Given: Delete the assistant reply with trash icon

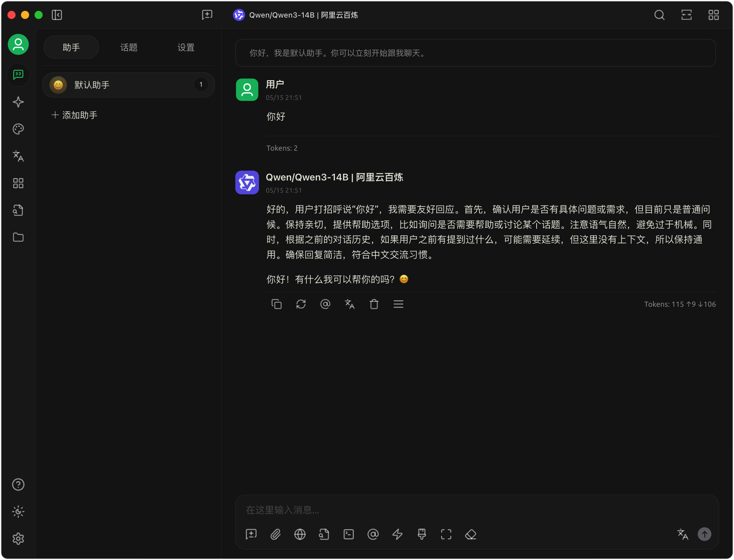Looking at the screenshot, I should tap(374, 304).
